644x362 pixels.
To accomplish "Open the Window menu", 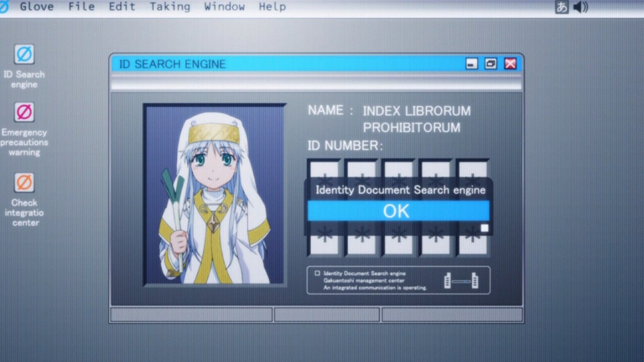I will click(224, 7).
